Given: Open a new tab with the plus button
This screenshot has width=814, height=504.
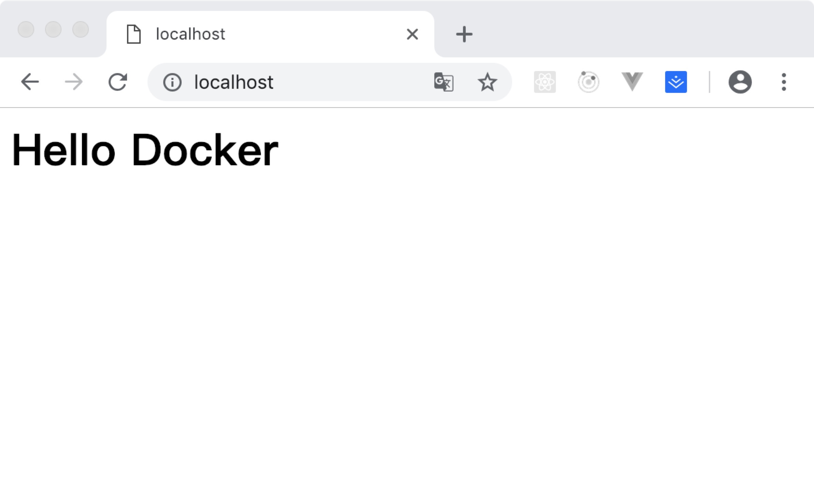Looking at the screenshot, I should (x=464, y=34).
